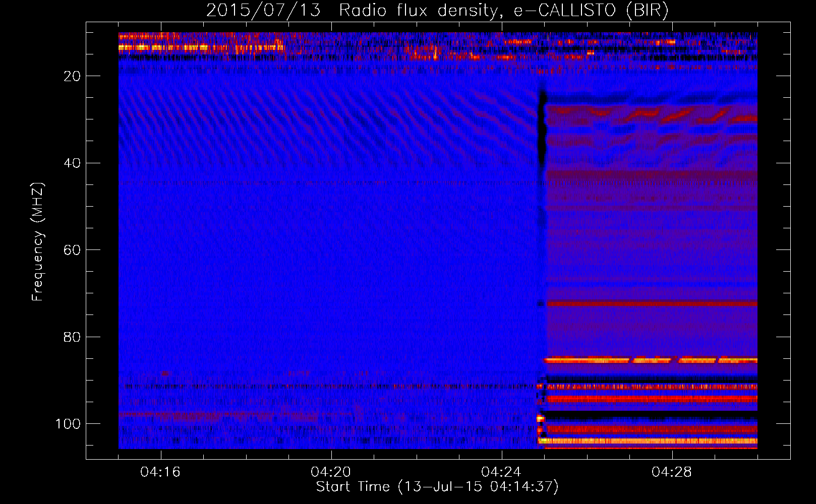Click the "Frequency (MHZ)" axis label
The width and height of the screenshot is (816, 504).
tap(38, 241)
